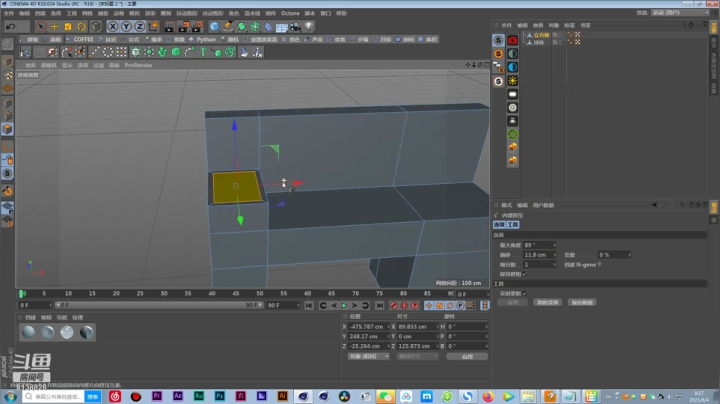Toggle the coordinate system icon
This screenshot has height=404, width=720.
(153, 27)
